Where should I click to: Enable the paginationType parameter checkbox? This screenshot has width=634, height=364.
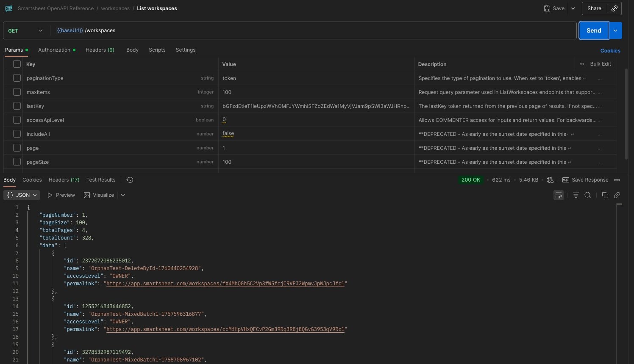point(17,78)
